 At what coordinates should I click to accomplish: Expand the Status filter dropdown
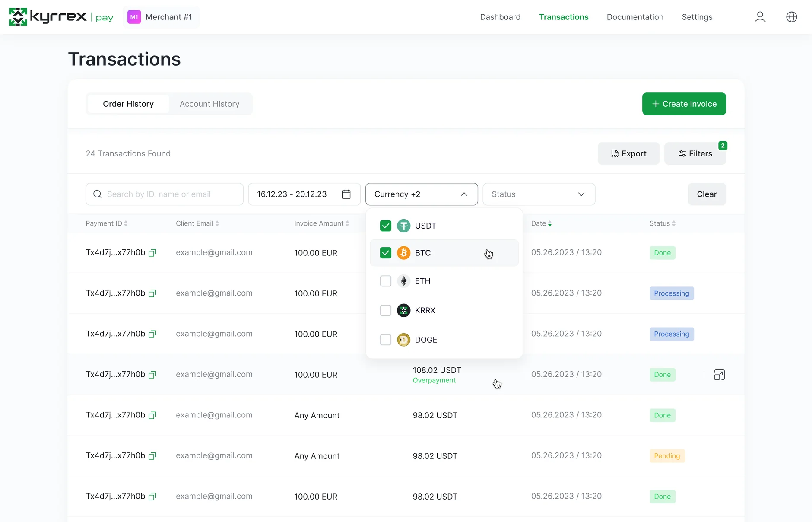tap(539, 194)
